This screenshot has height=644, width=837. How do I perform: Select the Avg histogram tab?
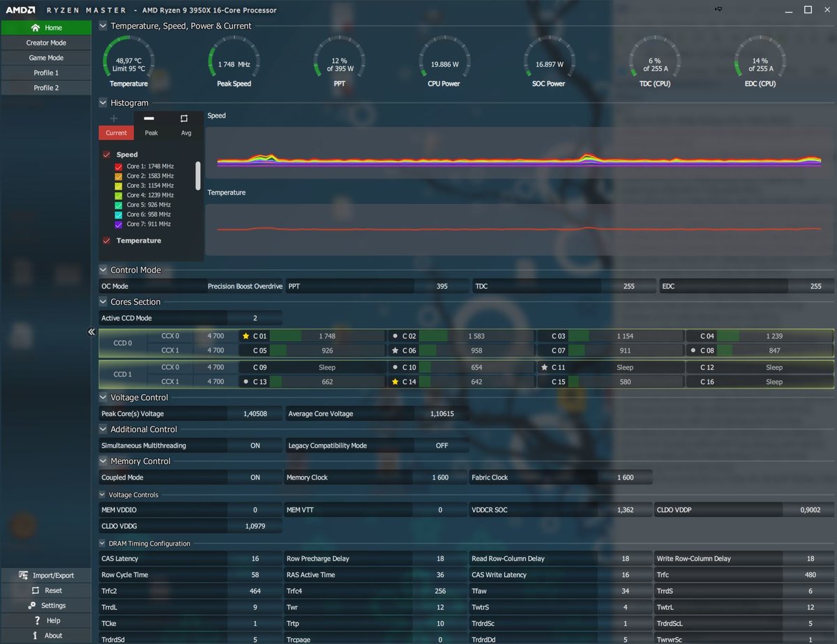pyautogui.click(x=186, y=132)
